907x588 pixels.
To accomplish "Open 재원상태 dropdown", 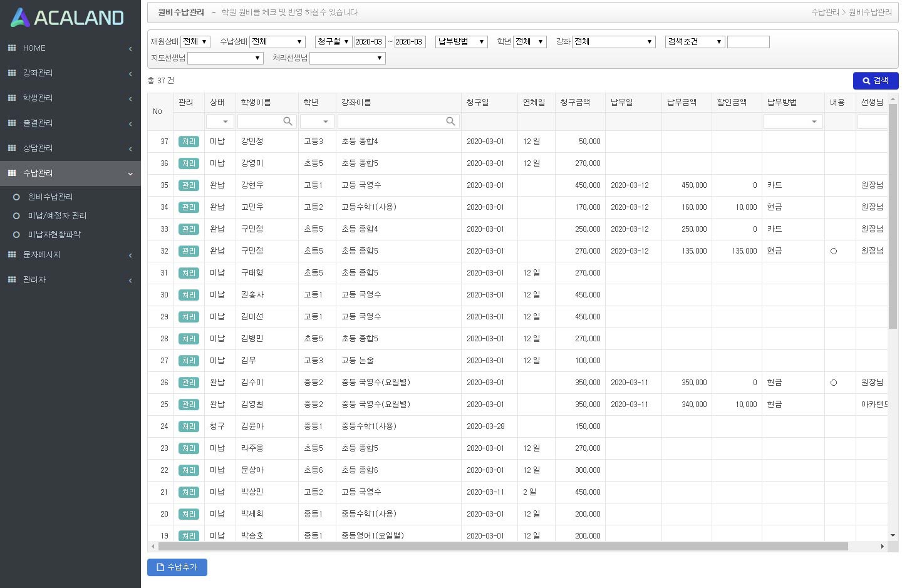I will point(195,42).
